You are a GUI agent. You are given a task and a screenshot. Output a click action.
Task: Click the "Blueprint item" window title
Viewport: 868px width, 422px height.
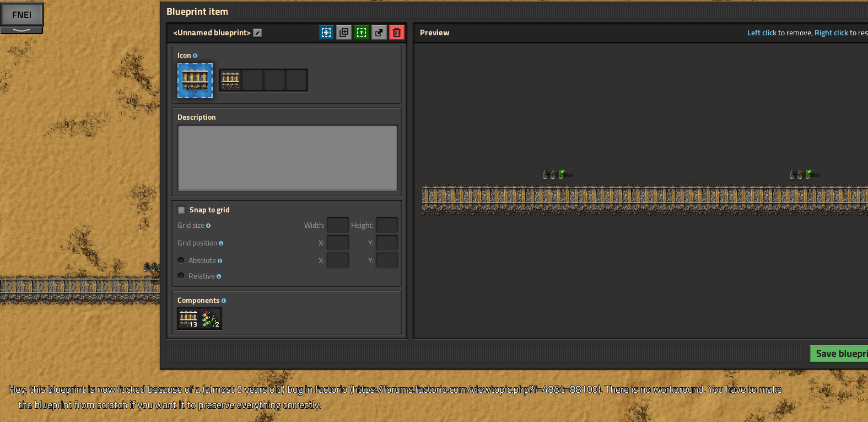[197, 12]
